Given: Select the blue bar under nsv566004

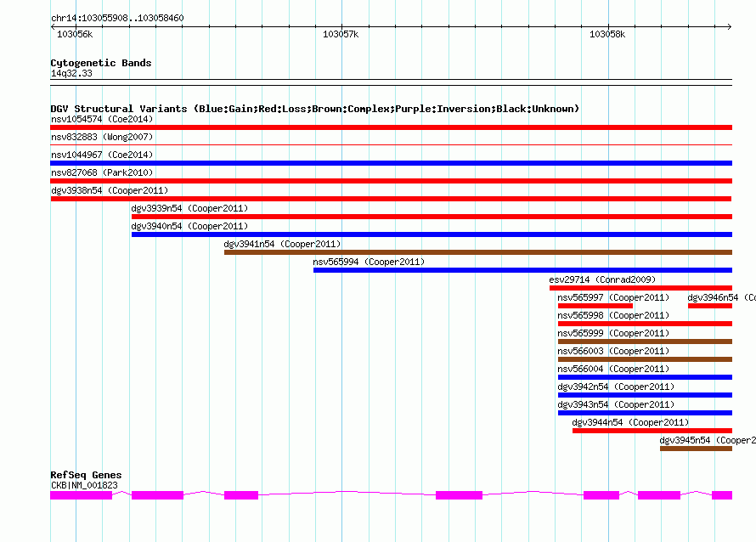Looking at the screenshot, I should point(645,377).
